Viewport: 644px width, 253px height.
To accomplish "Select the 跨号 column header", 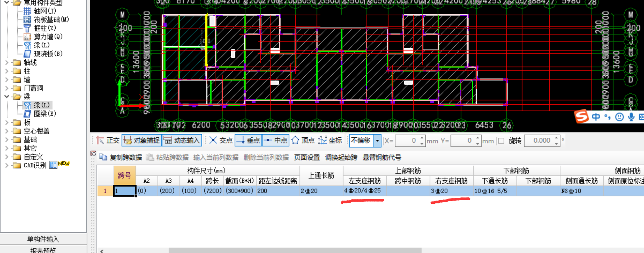I will point(124,175).
